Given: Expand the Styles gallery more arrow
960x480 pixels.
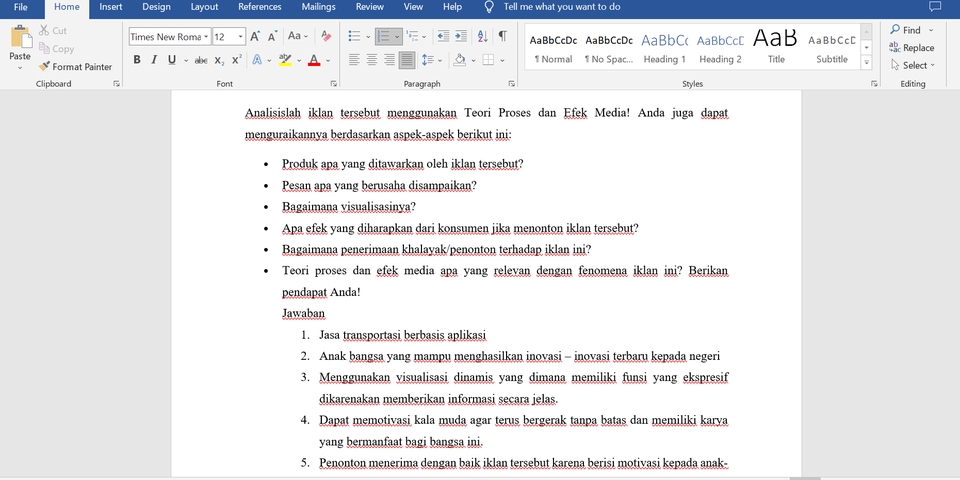Looking at the screenshot, I should pyautogui.click(x=866, y=62).
